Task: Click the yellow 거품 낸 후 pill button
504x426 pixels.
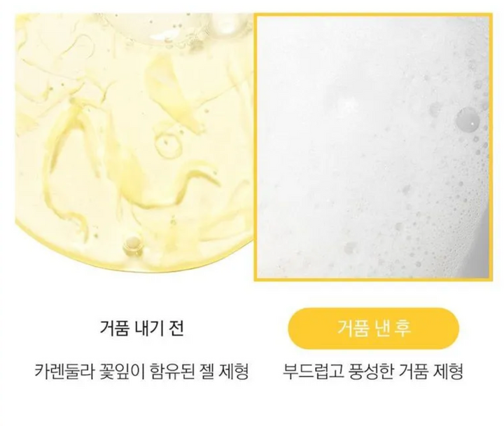Action: tap(373, 329)
